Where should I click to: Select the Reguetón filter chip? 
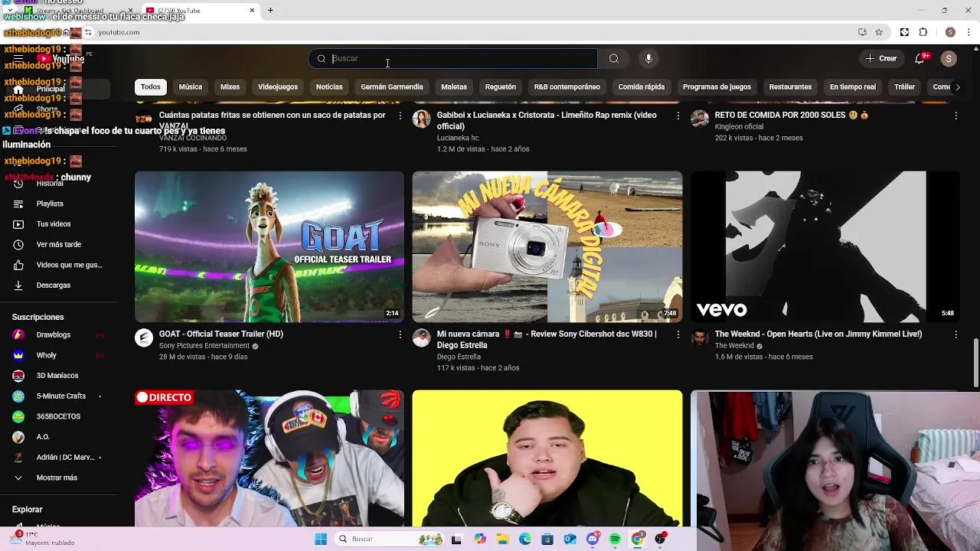pyautogui.click(x=501, y=87)
